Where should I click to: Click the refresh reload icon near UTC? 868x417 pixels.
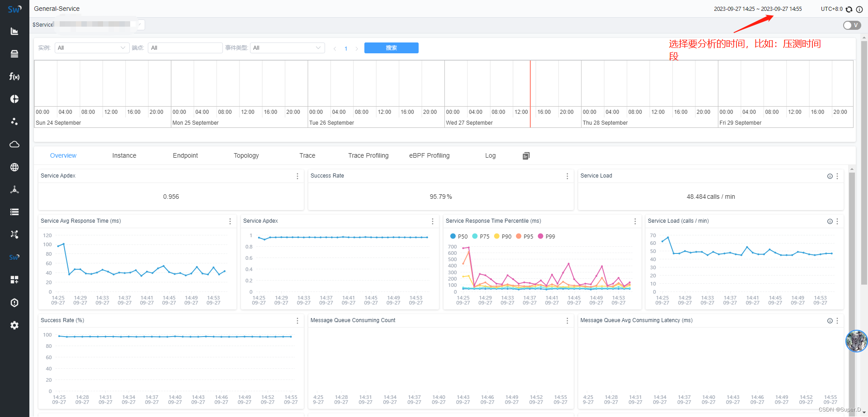[849, 9]
